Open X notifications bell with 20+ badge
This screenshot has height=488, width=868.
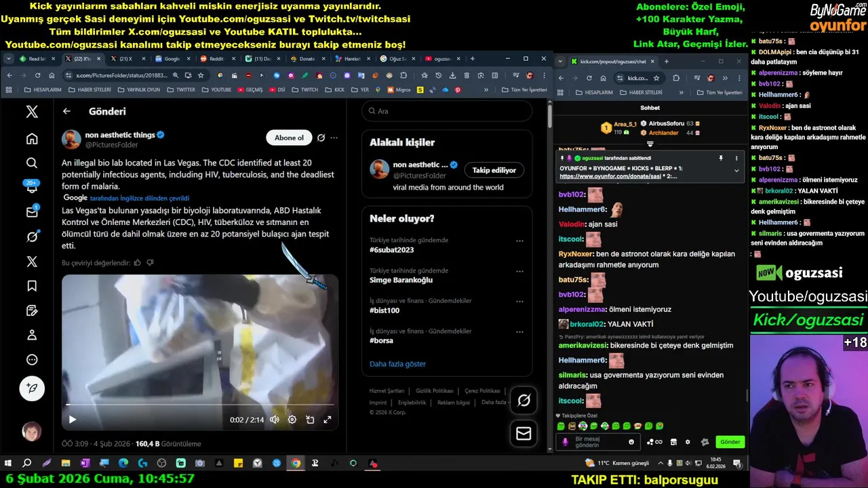coord(32,188)
